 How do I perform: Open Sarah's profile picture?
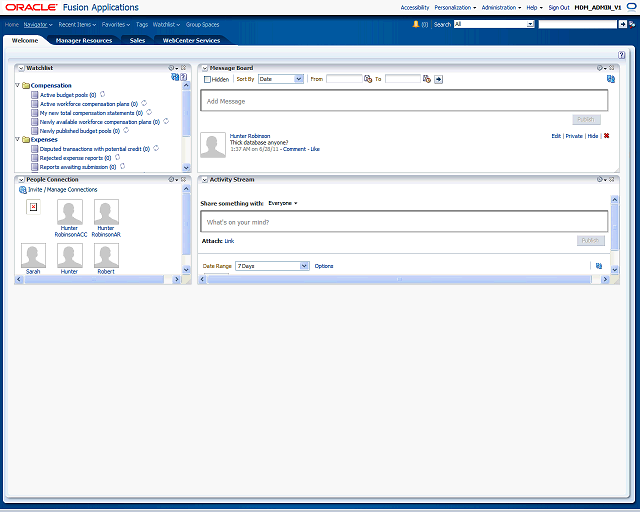[33, 256]
